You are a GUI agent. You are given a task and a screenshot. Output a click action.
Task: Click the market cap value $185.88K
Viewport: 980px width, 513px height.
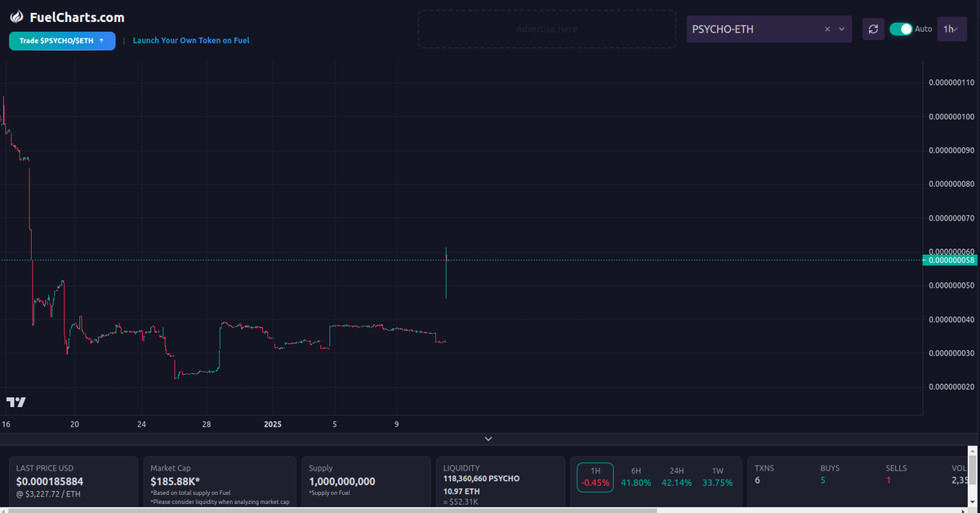175,481
